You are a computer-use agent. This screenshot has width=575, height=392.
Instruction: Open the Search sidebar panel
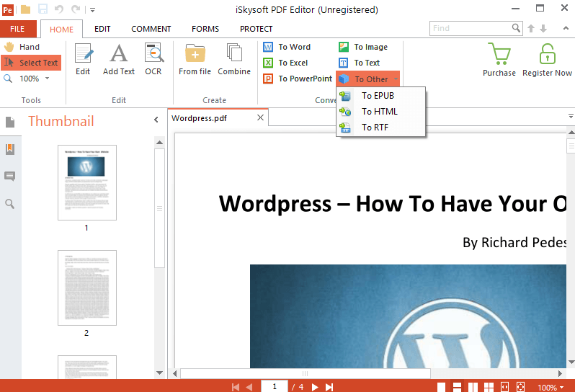pyautogui.click(x=10, y=204)
